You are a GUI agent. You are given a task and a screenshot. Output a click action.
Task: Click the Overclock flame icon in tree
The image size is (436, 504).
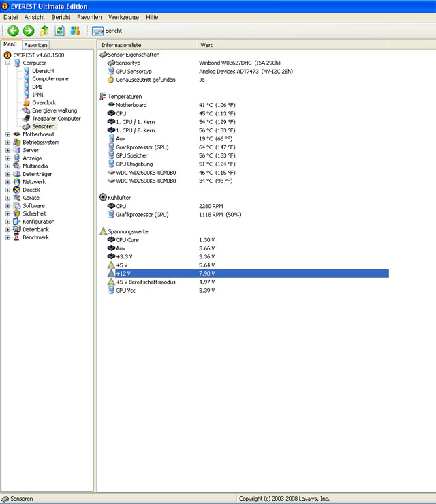[27, 102]
